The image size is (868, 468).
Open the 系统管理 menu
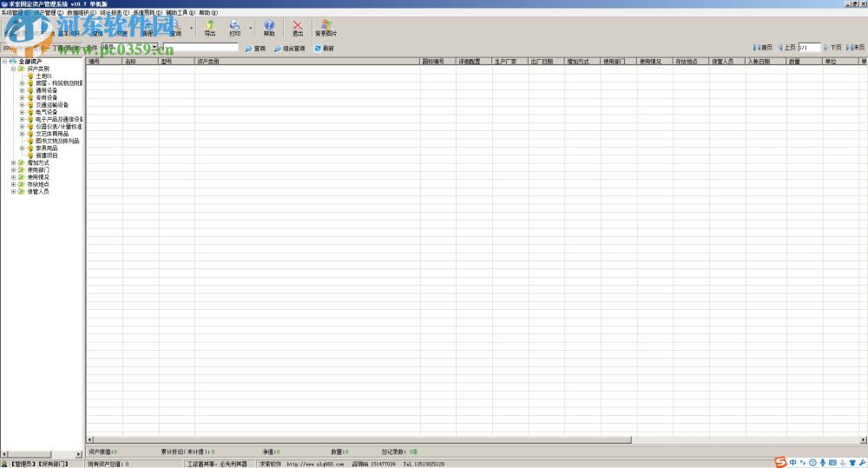16,13
